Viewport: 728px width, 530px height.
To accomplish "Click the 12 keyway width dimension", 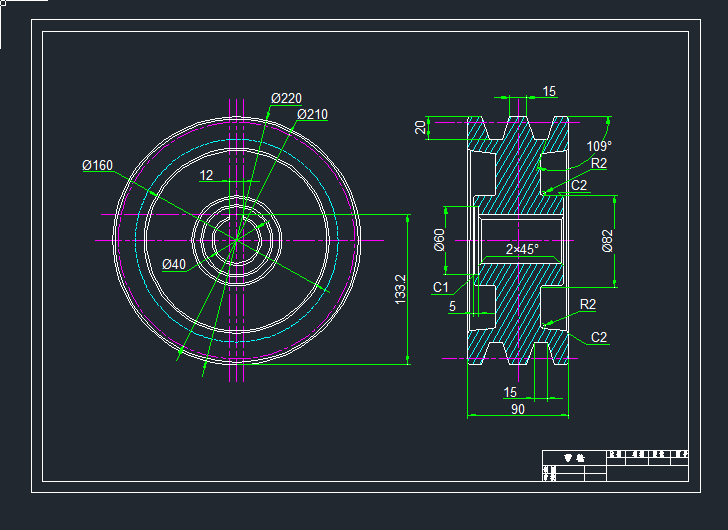I will 207,176.
